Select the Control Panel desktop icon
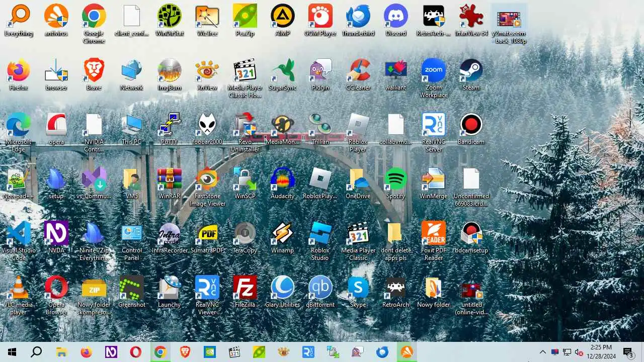 coord(132,241)
